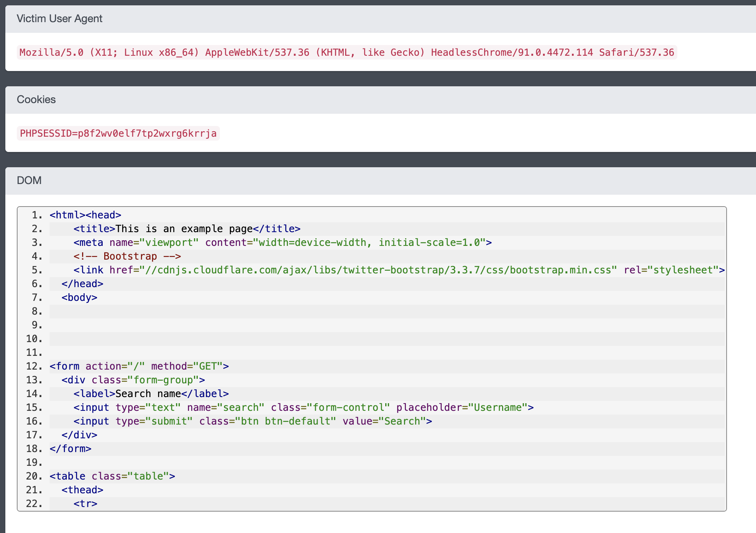Click the submit input Search line
The image size is (756, 533).
tap(253, 421)
